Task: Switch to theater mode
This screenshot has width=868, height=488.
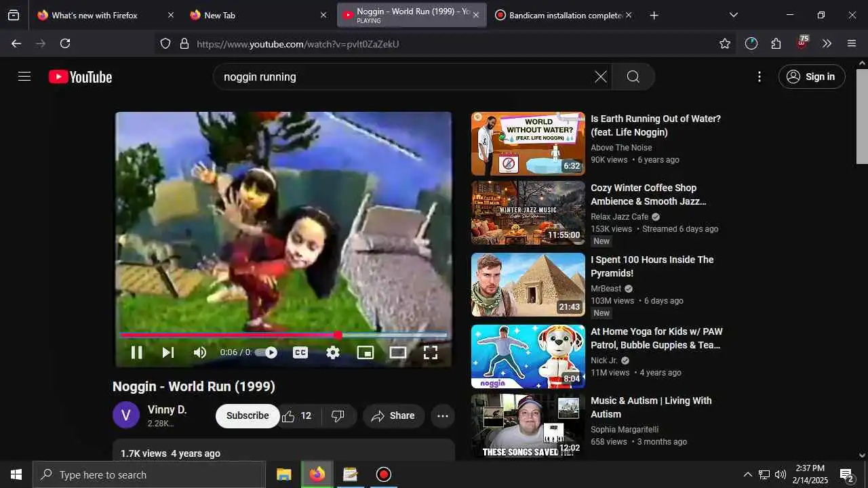Action: click(x=398, y=352)
